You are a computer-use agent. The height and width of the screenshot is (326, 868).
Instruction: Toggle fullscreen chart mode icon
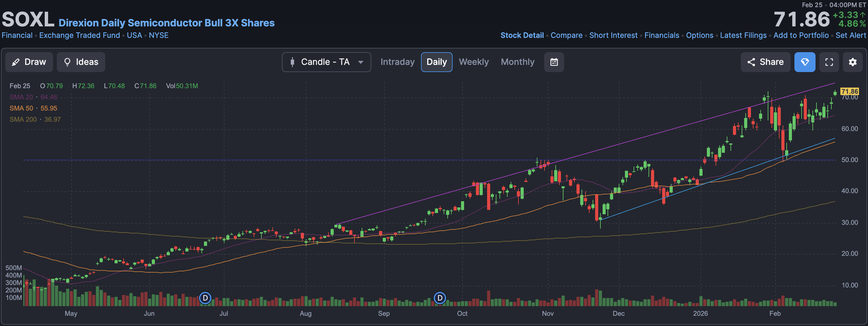pos(829,62)
